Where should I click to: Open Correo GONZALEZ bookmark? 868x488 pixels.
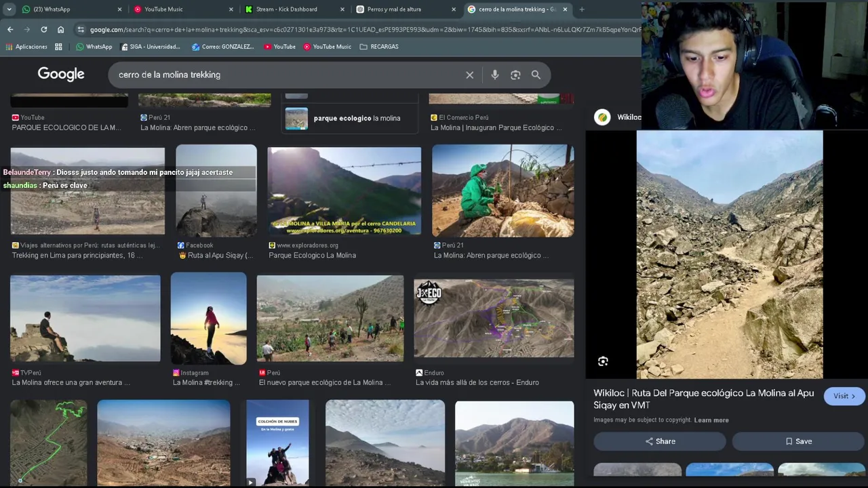tap(222, 47)
